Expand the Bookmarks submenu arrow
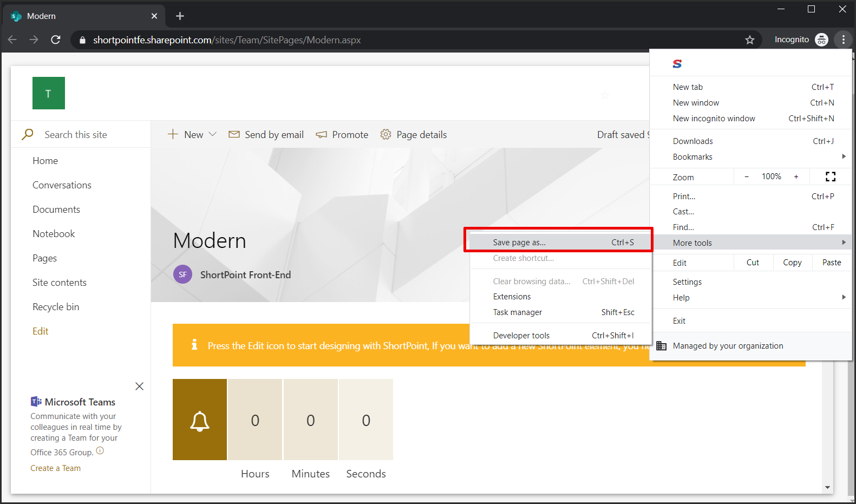 (x=844, y=156)
